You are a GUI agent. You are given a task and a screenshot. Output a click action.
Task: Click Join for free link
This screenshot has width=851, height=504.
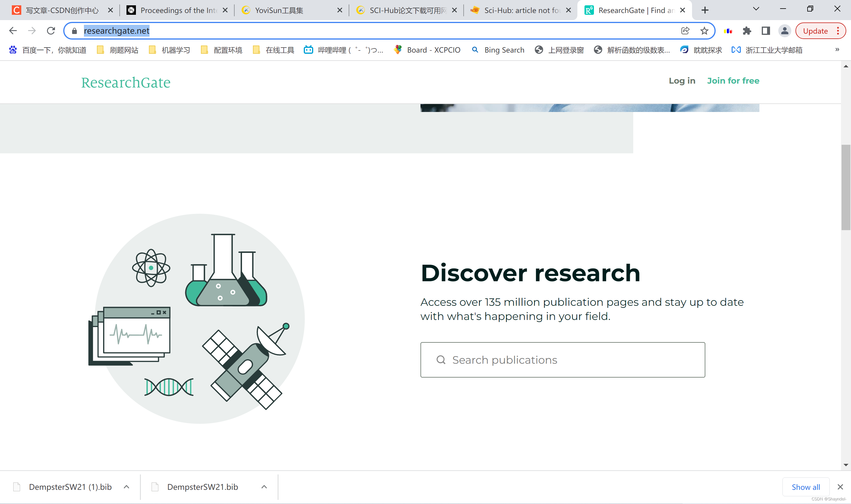click(x=733, y=81)
